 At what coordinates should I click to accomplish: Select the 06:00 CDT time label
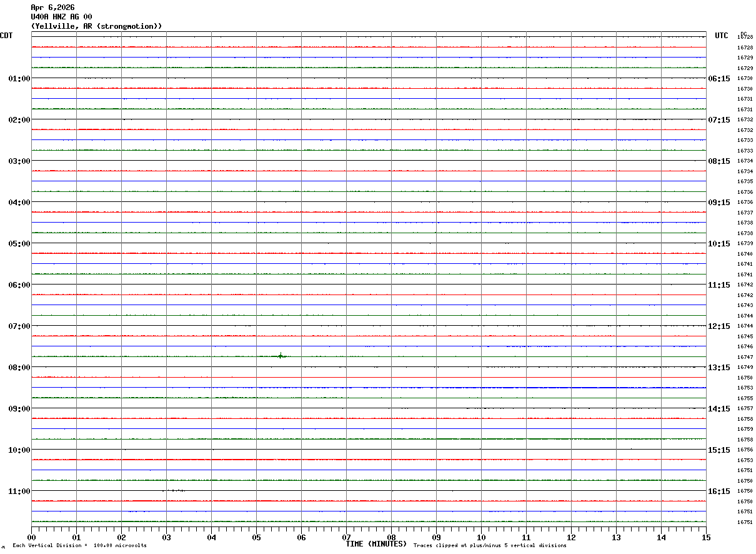tap(19, 285)
